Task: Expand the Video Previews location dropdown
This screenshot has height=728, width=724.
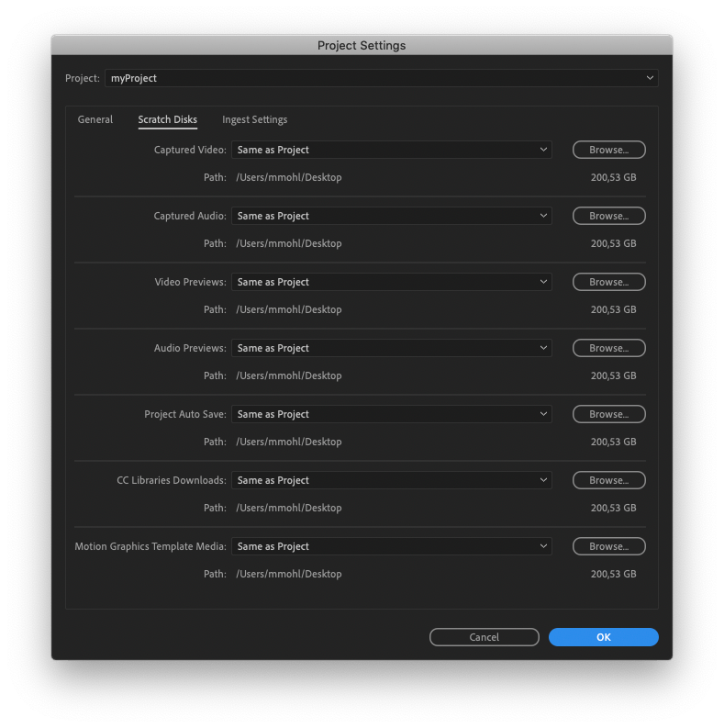Action: click(x=392, y=282)
